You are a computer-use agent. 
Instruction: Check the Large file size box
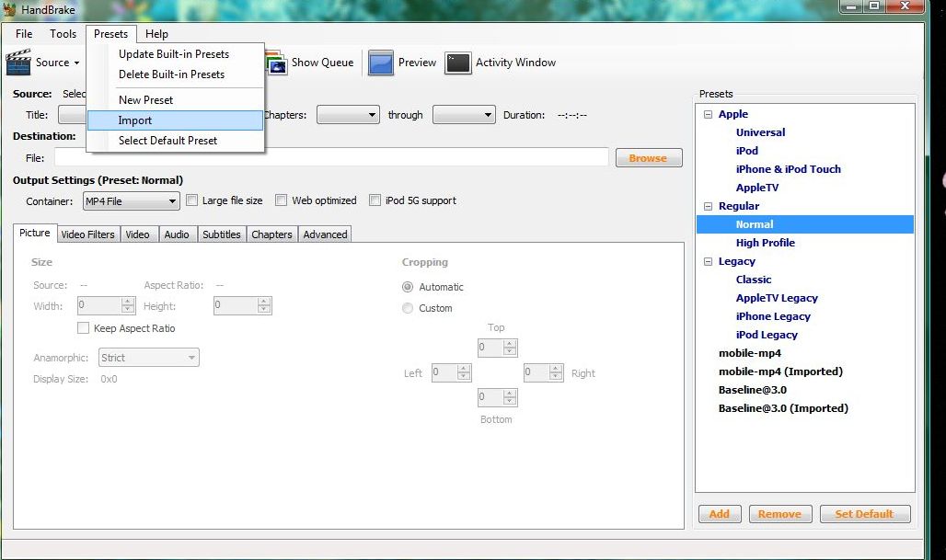(x=191, y=200)
